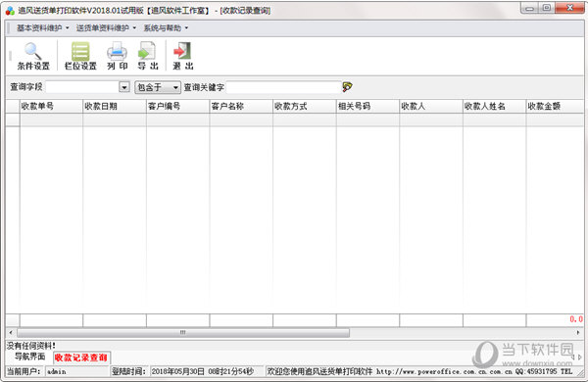The image size is (588, 382).
Task: Click the 收款方式 column header
Action: tap(305, 106)
